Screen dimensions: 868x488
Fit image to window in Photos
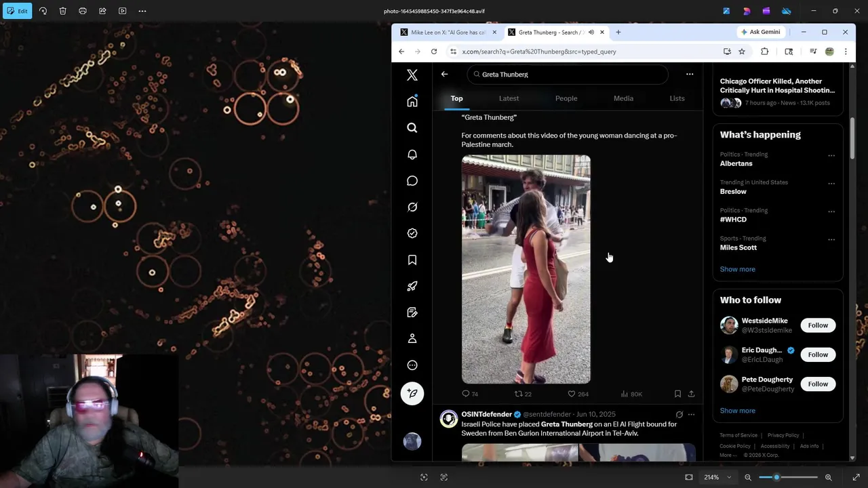tap(689, 477)
